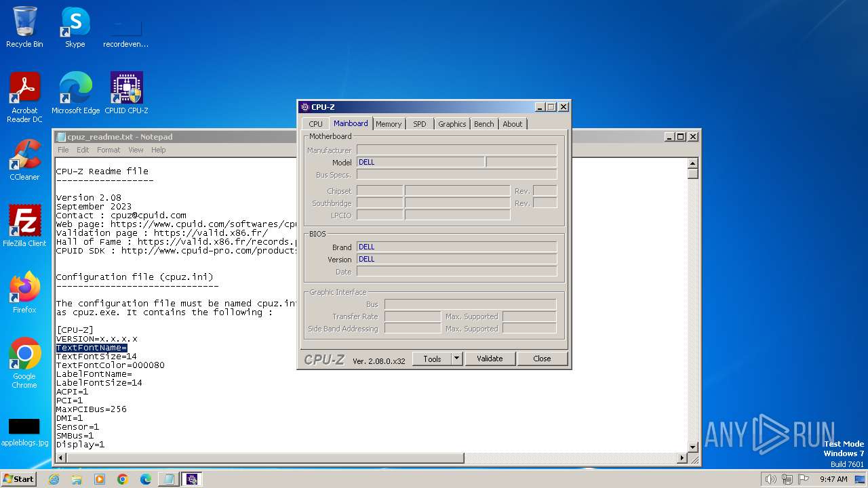Open CPUID CPU-Z desktop shortcut
Viewport: 868px width, 488px height.
coord(126,94)
